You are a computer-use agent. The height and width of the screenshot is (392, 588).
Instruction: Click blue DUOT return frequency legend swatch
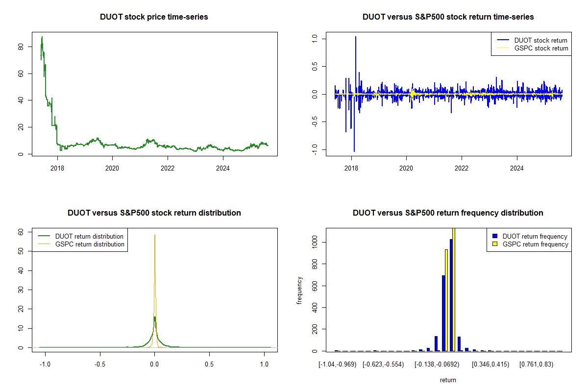tap(494, 236)
